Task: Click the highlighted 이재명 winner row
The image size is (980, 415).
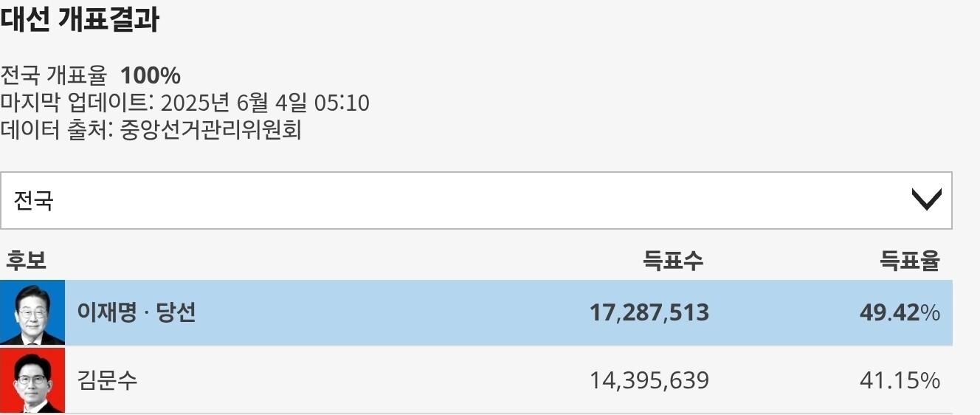Action: (x=476, y=312)
